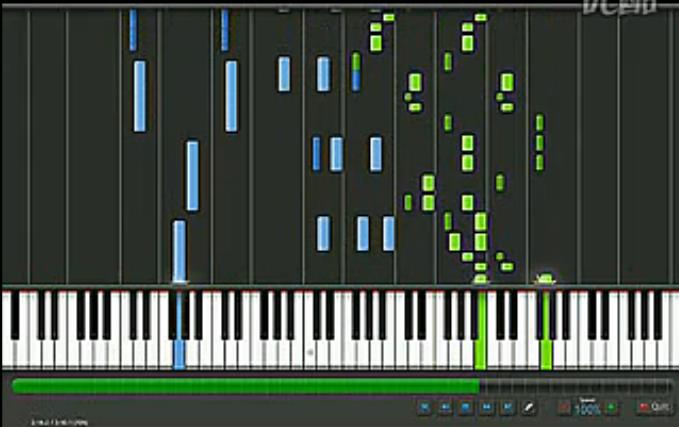Increase speed with the green button
This screenshot has height=427, width=679.
611,407
